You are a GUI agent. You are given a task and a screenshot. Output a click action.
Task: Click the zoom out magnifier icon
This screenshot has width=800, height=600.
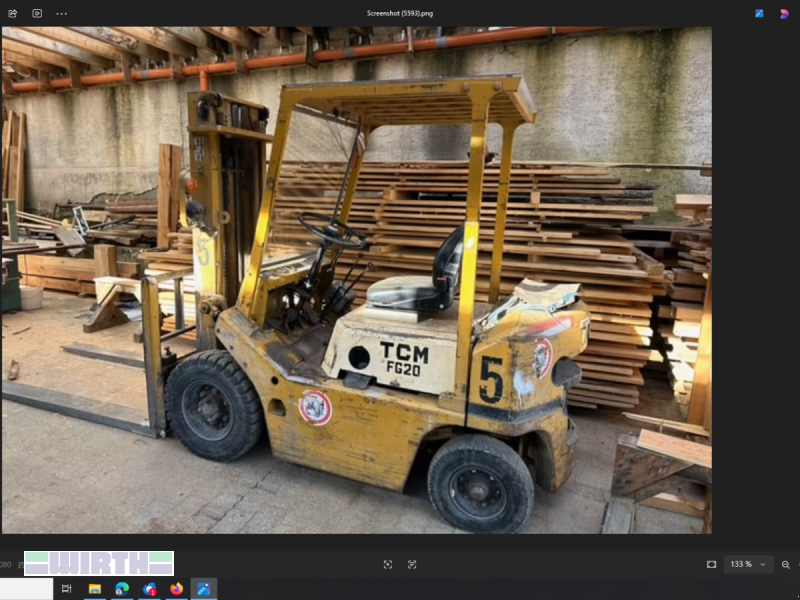(786, 564)
